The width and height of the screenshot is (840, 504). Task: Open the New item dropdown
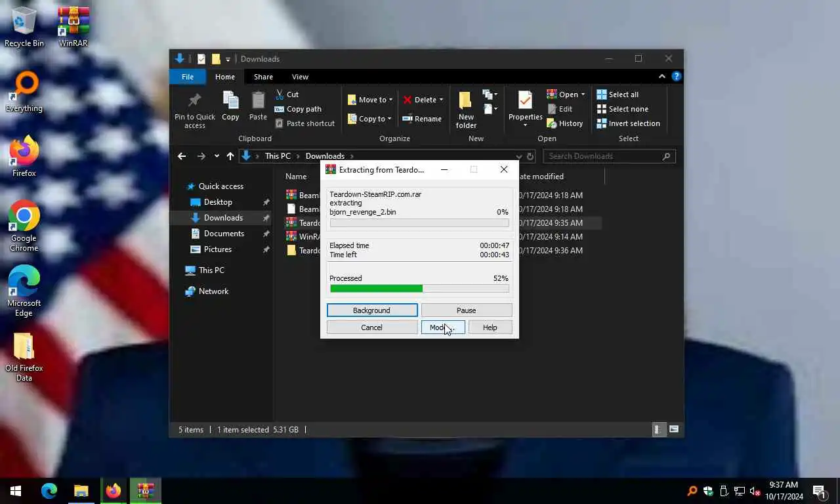[x=490, y=94]
